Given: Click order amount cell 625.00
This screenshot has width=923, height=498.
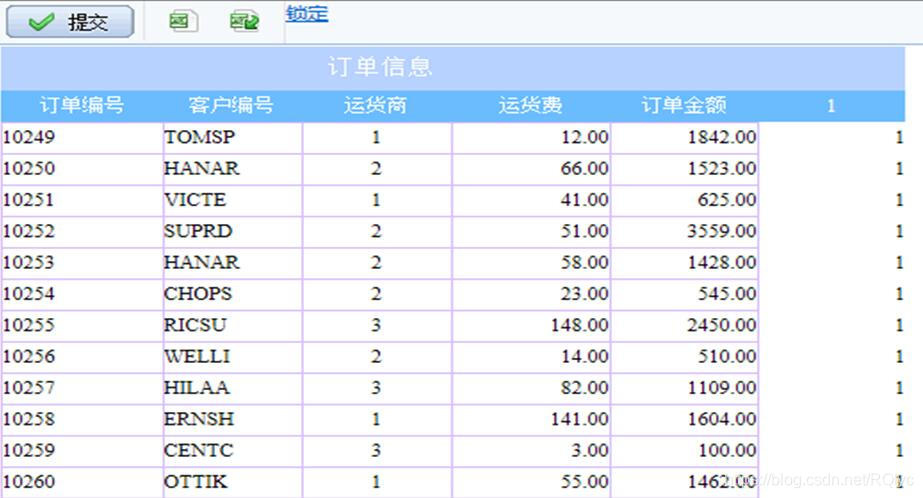Looking at the screenshot, I should [x=685, y=200].
